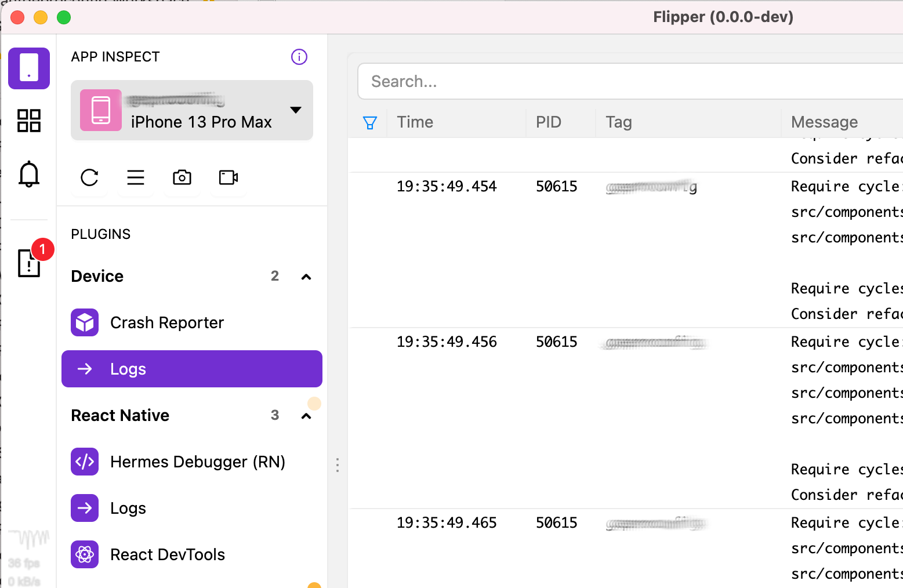Start screen recording with video icon
This screenshot has width=903, height=588.
tap(229, 177)
